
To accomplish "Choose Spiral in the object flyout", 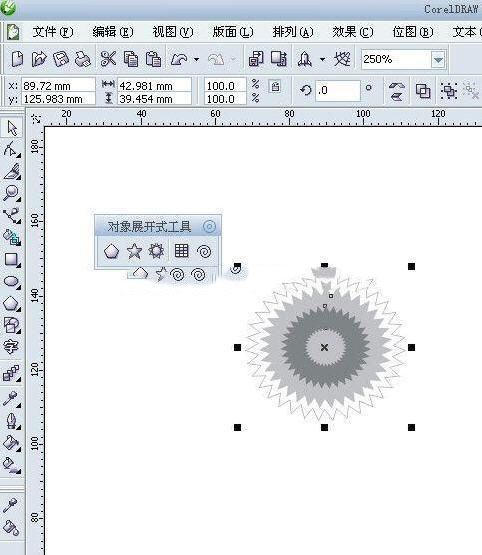I will pos(204,251).
